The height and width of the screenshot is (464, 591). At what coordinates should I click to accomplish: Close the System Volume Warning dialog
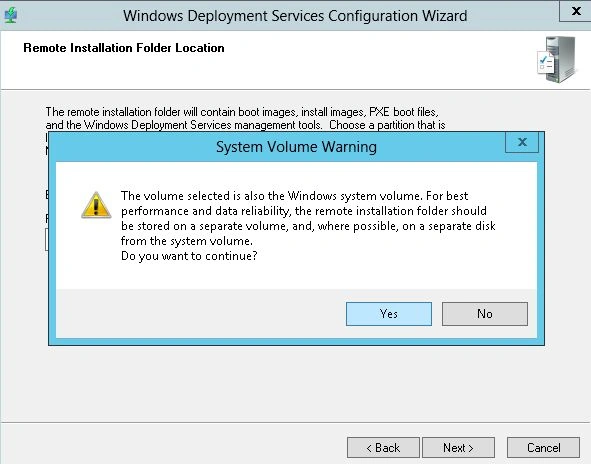(x=522, y=142)
